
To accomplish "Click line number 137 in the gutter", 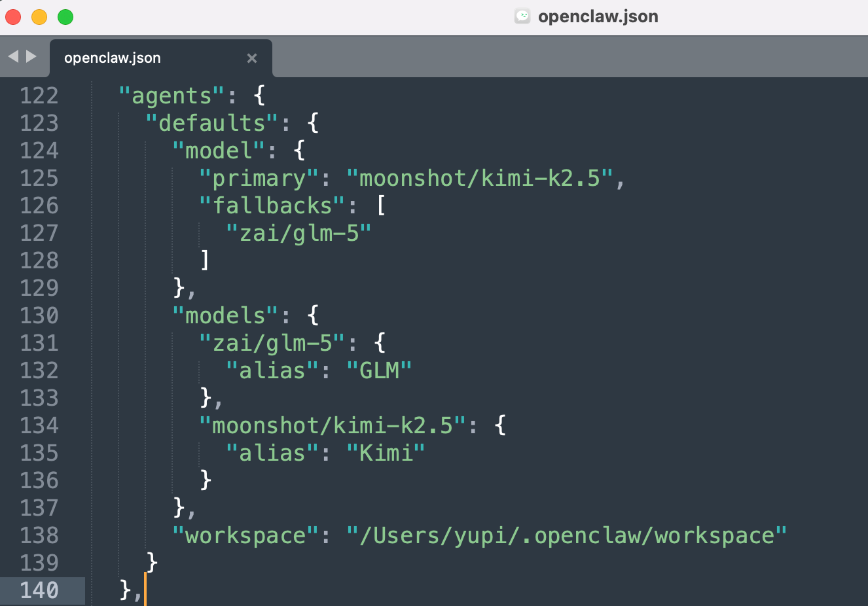I will 39,508.
